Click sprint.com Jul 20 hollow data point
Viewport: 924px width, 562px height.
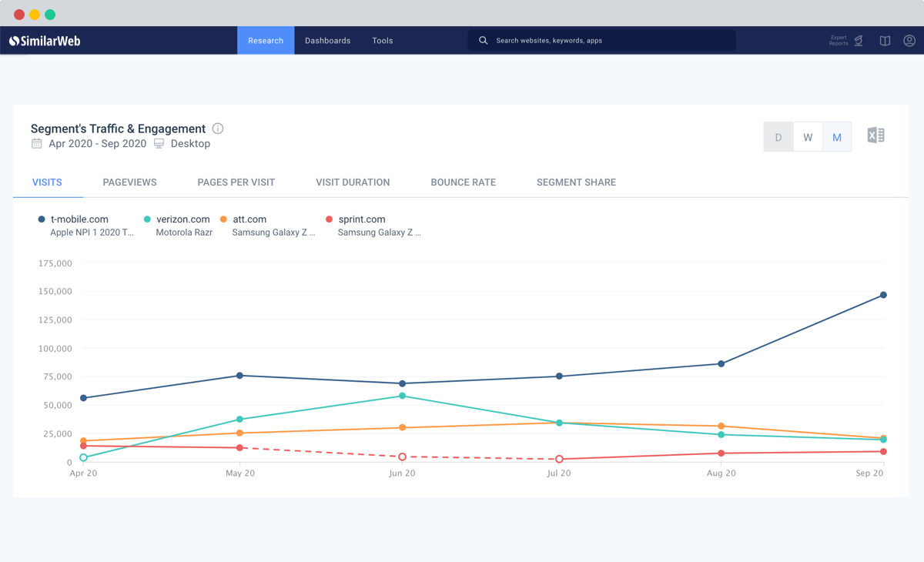coord(560,460)
